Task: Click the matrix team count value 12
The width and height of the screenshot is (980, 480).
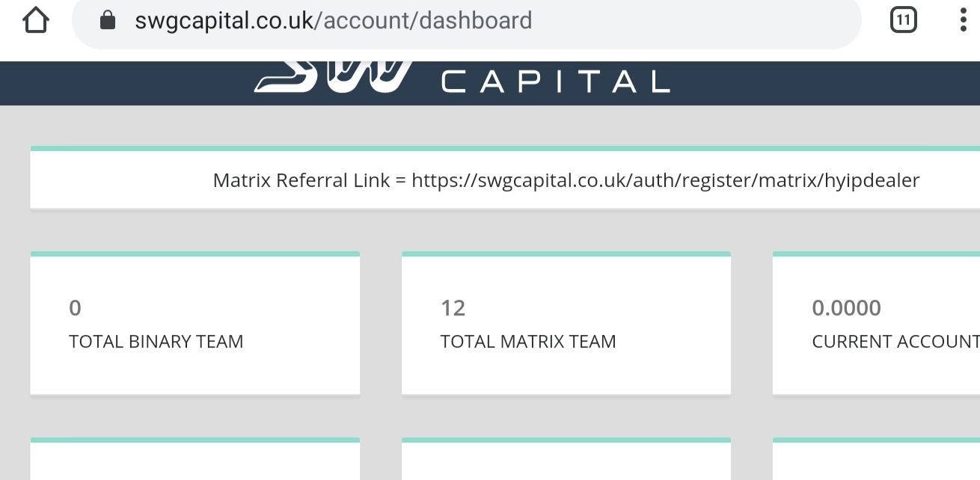Action: tap(453, 308)
